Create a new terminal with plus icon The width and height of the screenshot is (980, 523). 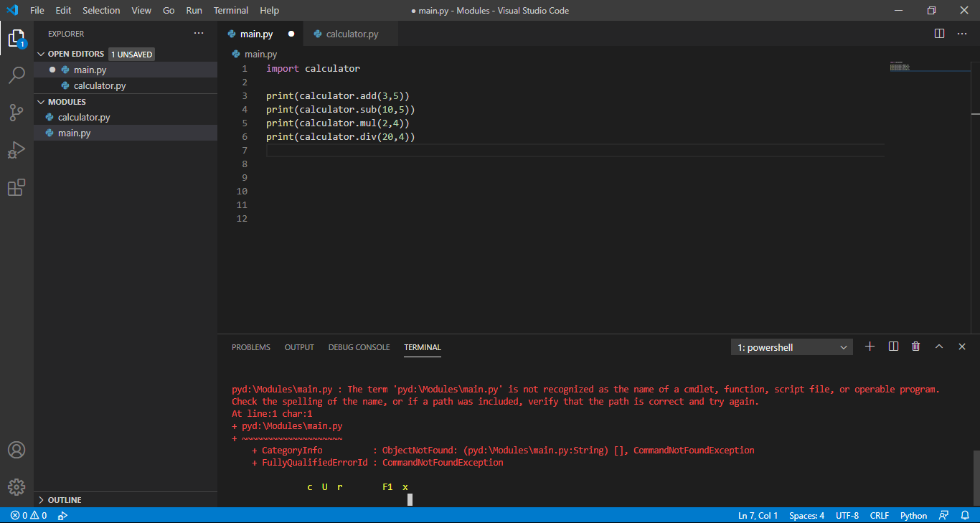click(870, 347)
